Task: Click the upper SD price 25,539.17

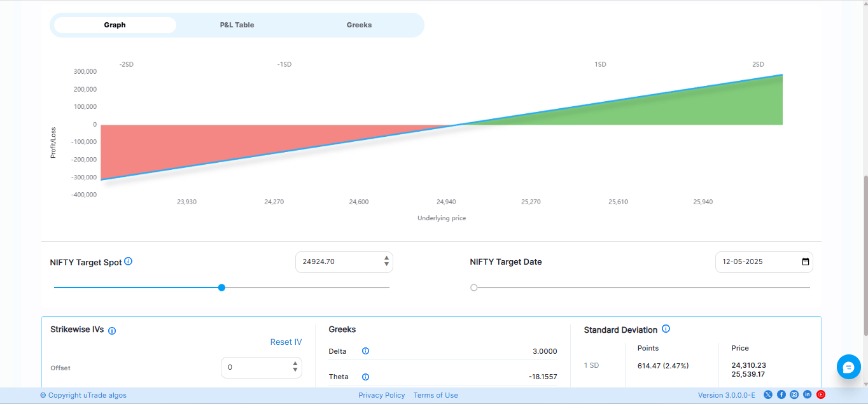Action: (x=748, y=374)
